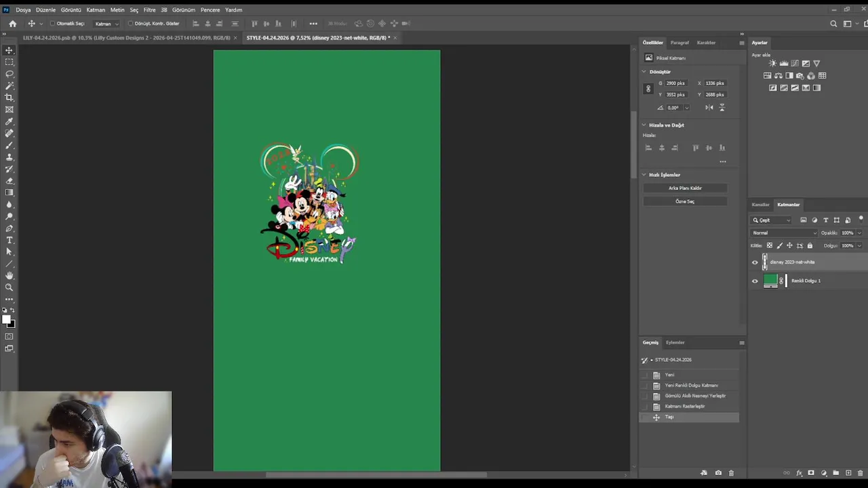Click the Özne Seç button
This screenshot has width=868, height=488.
tap(685, 201)
